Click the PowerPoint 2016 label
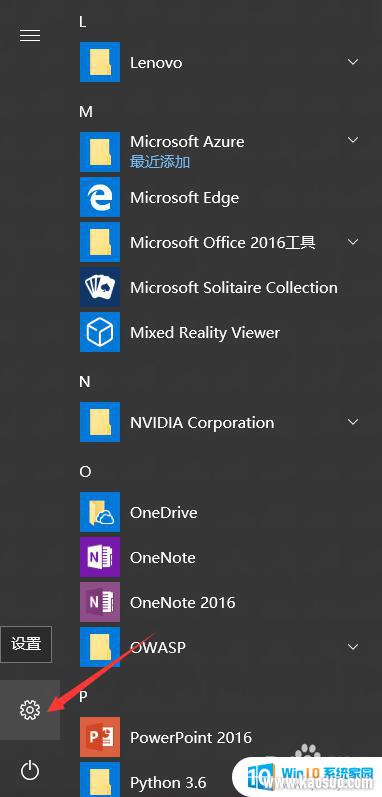 [190, 738]
